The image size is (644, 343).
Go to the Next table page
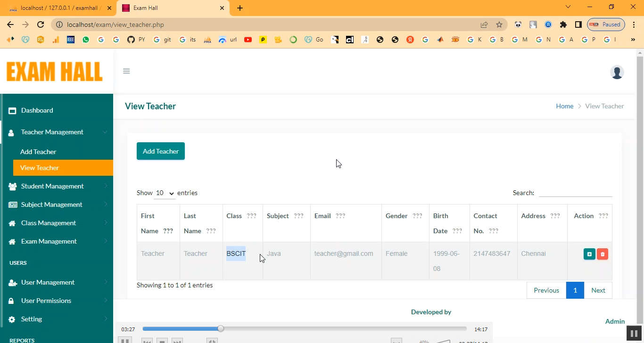(x=598, y=290)
